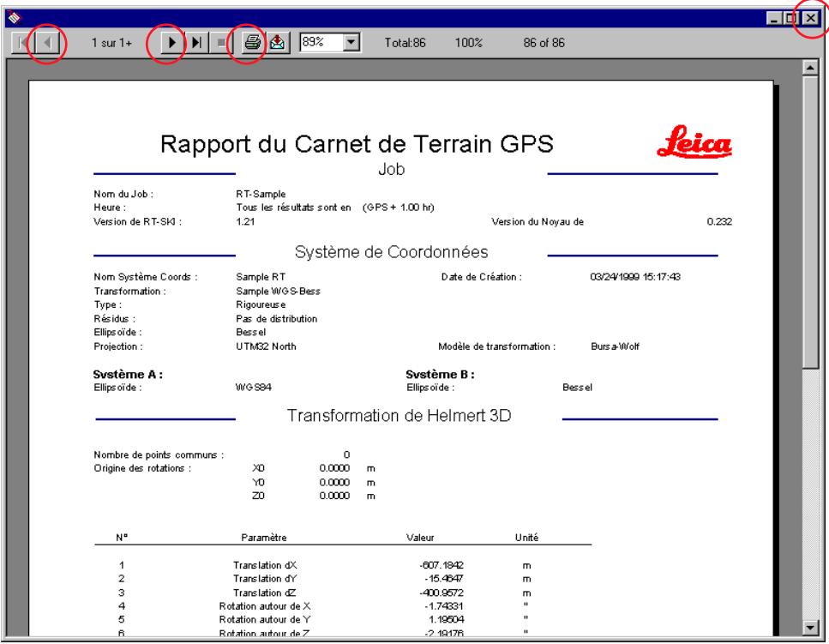Click the 'Système B :' bold label
829x644 pixels.
(440, 375)
